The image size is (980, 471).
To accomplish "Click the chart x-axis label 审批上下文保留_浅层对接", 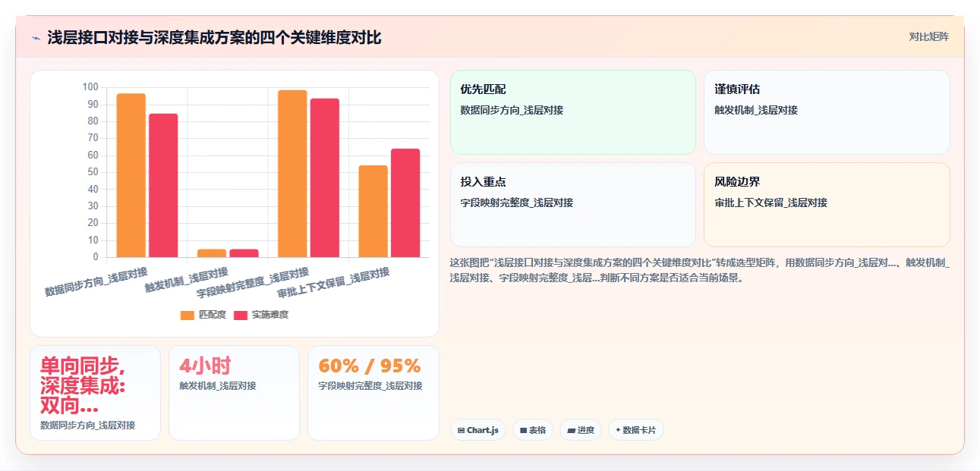I will click(334, 283).
